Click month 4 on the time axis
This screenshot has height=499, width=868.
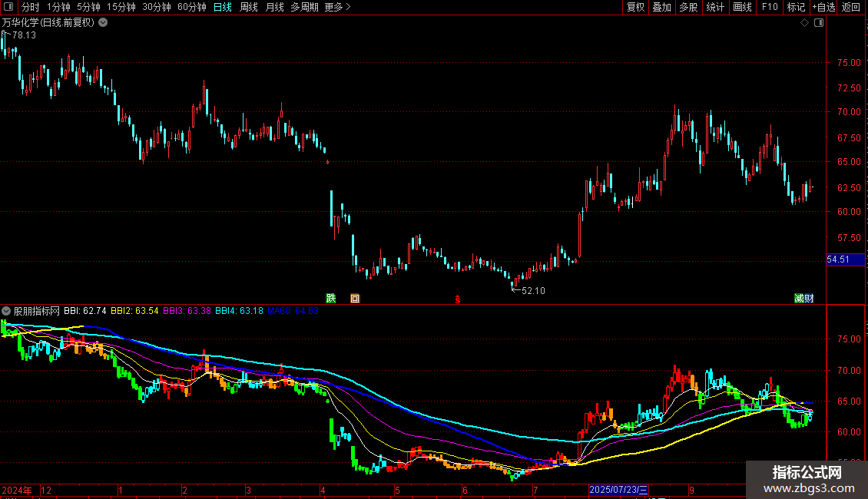[323, 490]
